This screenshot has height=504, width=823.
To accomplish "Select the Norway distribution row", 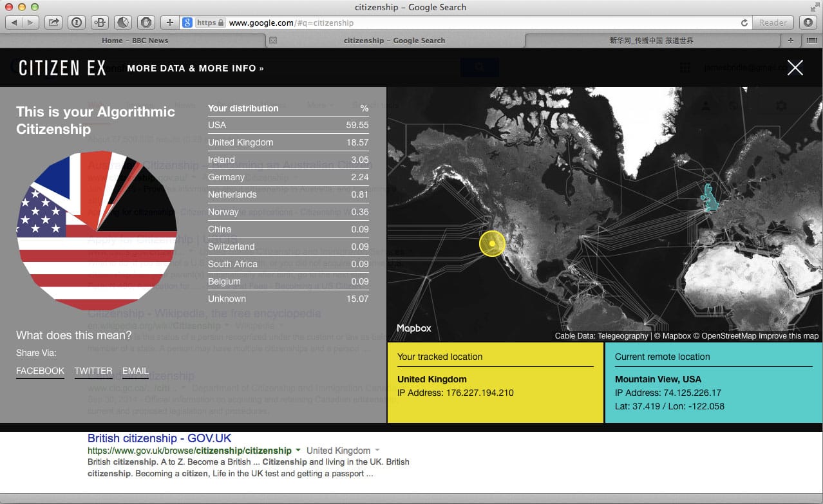I will [x=289, y=212].
